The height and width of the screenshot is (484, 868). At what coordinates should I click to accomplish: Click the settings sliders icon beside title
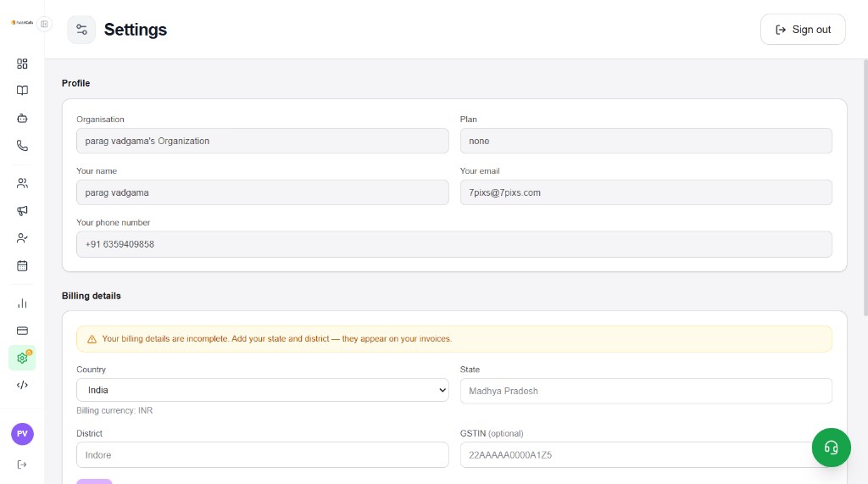81,30
